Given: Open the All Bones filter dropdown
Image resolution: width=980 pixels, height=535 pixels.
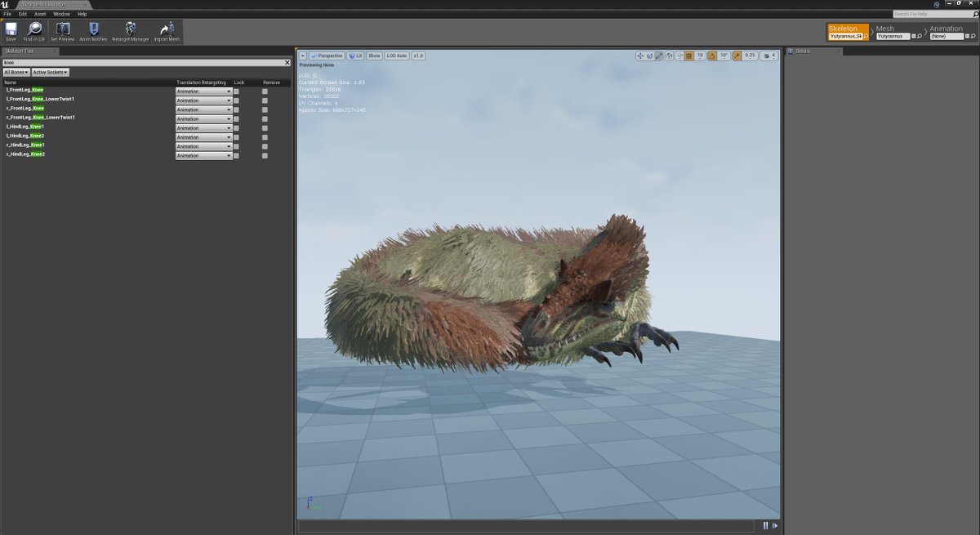Looking at the screenshot, I should pos(16,72).
